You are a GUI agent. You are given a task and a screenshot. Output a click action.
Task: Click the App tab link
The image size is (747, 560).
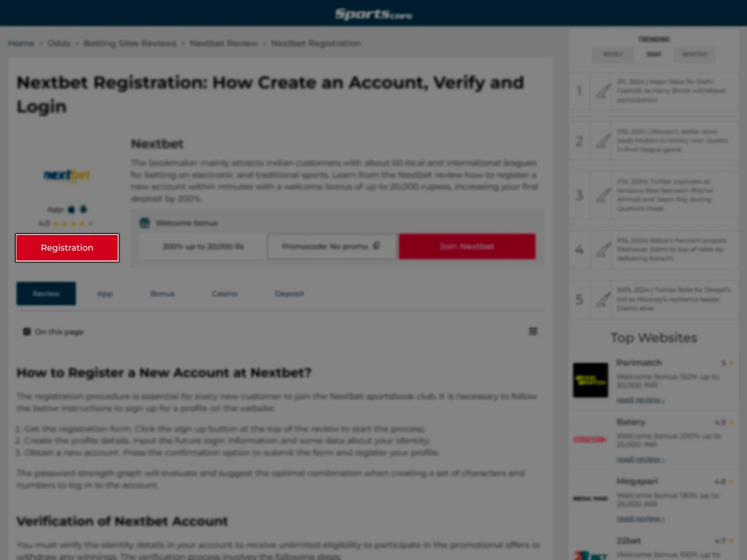[x=105, y=294]
